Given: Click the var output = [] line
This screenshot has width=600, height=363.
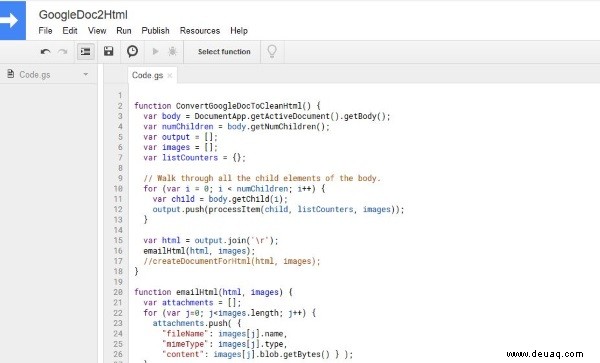Looking at the screenshot, I should pyautogui.click(x=180, y=137).
